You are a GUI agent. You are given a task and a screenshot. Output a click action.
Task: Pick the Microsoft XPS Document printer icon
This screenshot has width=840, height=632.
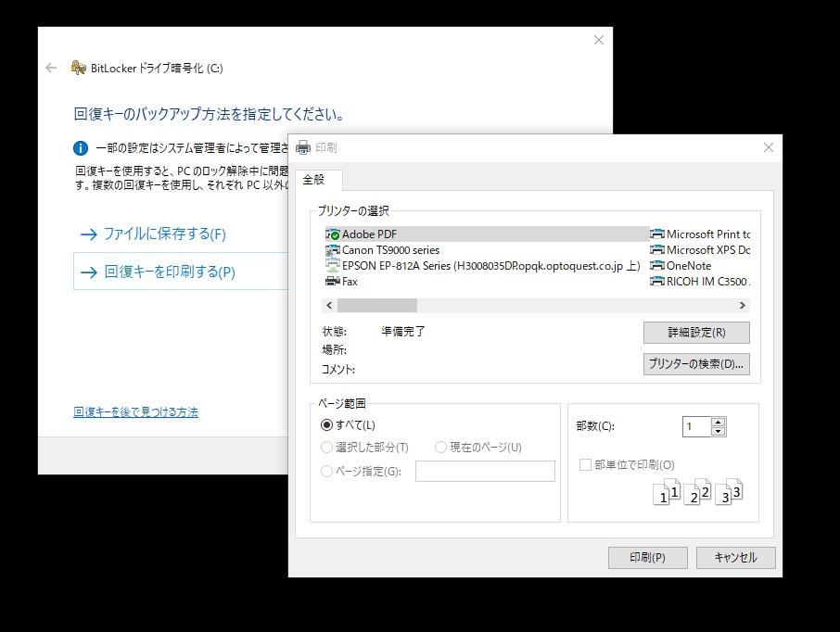tap(657, 250)
